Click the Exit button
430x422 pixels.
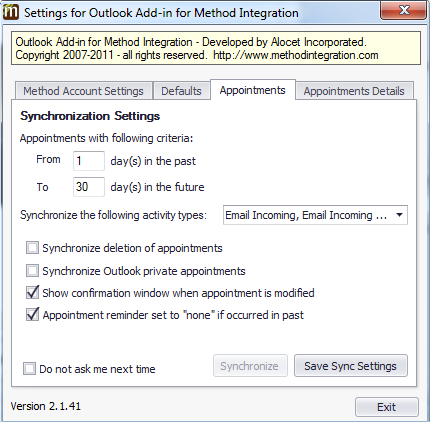(387, 407)
